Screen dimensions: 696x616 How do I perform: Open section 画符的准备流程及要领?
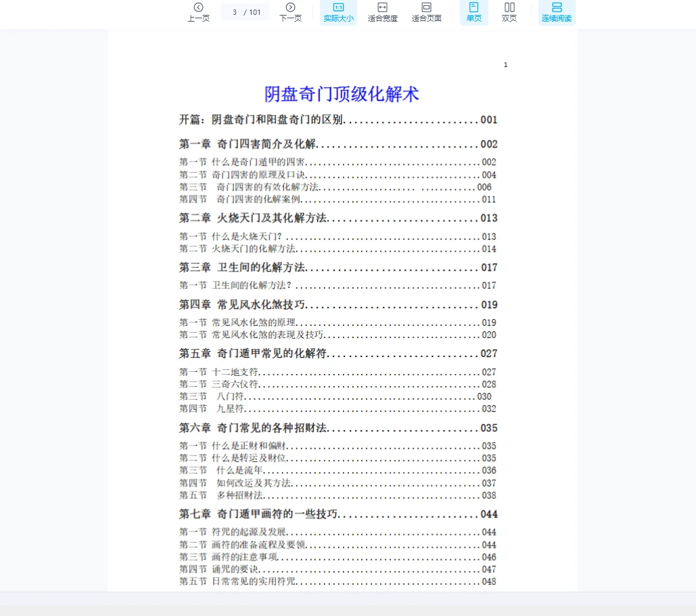click(x=338, y=544)
